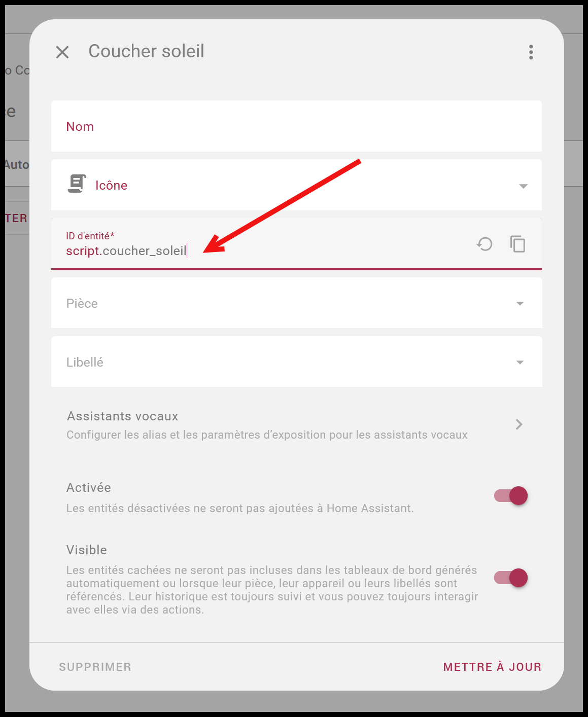Close the Coucher soleil dialog

62,52
